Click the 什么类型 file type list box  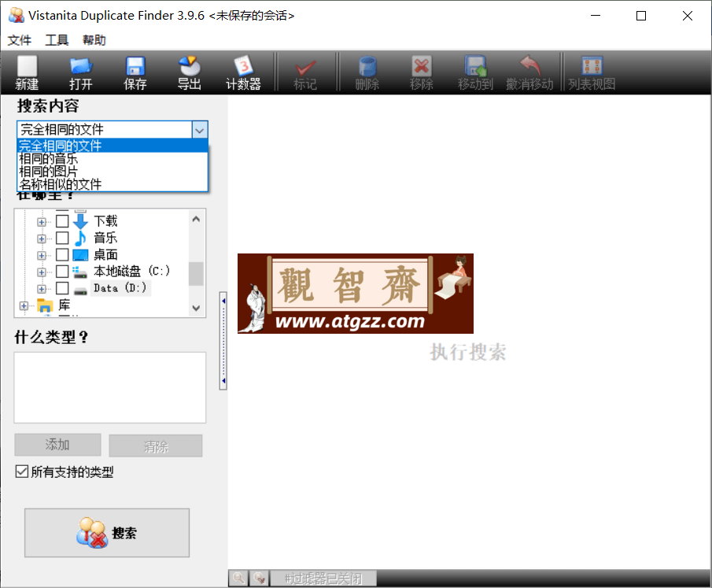[110, 387]
